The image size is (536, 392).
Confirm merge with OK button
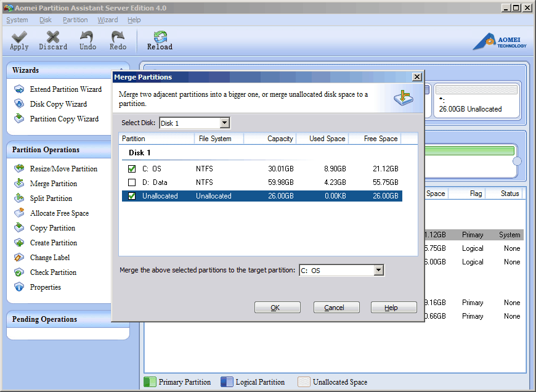click(277, 308)
